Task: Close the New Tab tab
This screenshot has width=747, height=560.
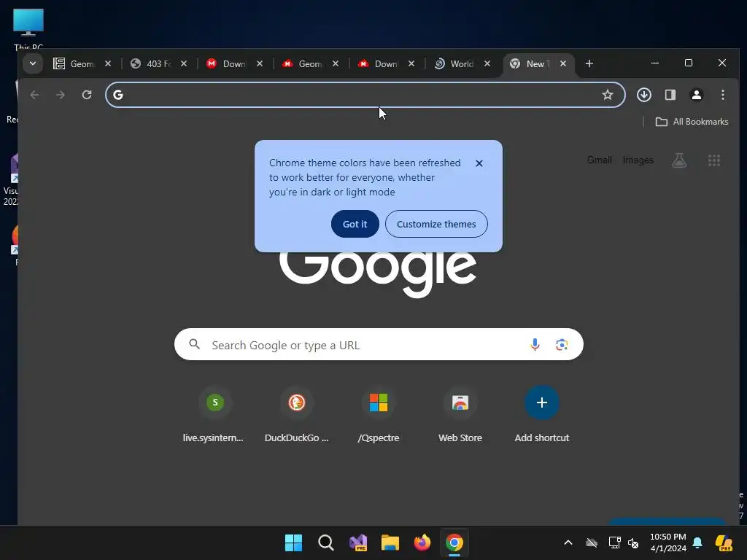Action: (563, 64)
